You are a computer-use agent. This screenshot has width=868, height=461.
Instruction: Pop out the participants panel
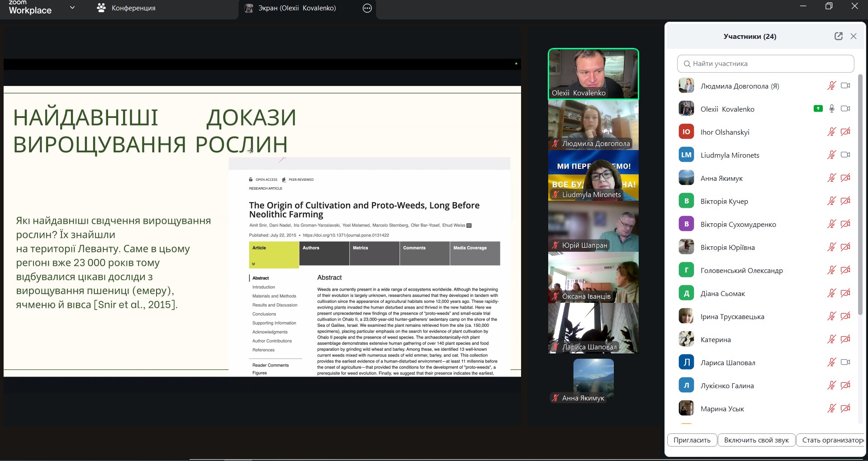[x=838, y=36]
